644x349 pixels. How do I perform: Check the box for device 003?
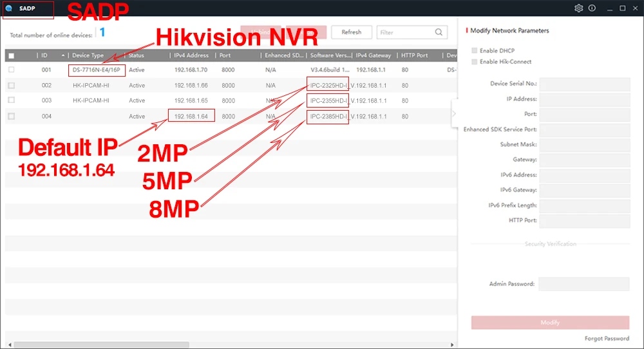point(12,100)
